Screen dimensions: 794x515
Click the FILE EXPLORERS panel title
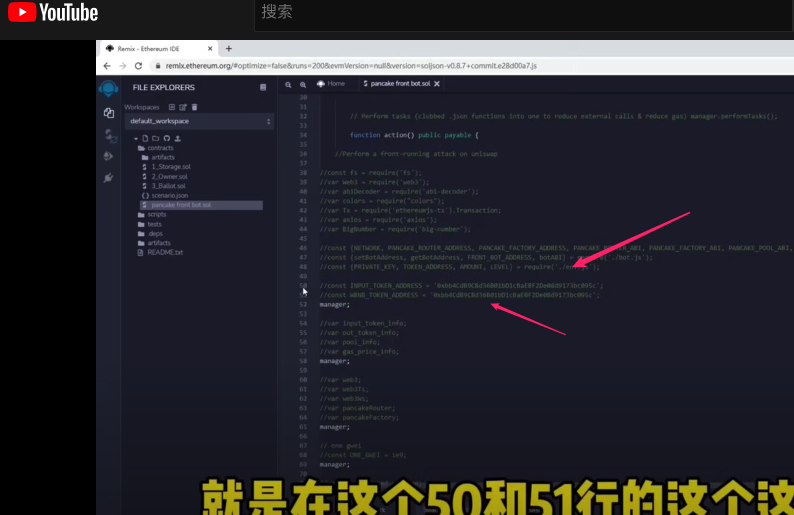[x=164, y=88]
